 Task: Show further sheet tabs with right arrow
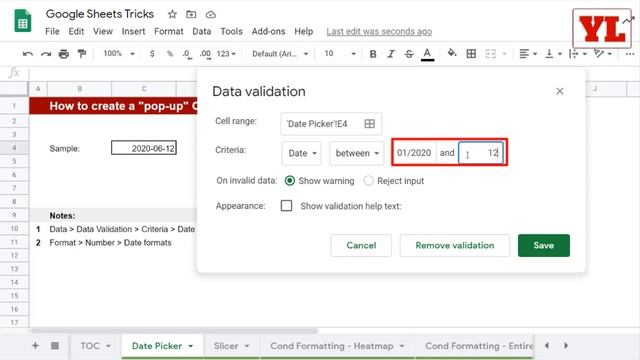click(x=566, y=346)
